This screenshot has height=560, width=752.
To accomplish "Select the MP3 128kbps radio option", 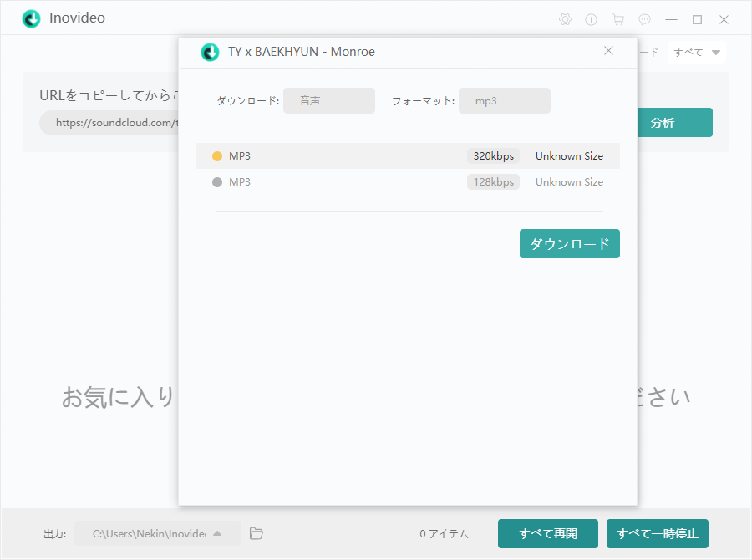I will [217, 182].
